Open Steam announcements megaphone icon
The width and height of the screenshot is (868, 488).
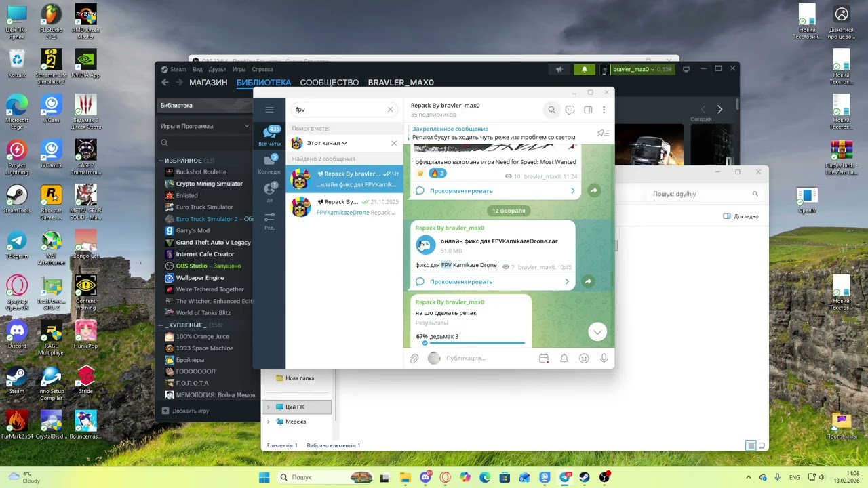coord(559,69)
